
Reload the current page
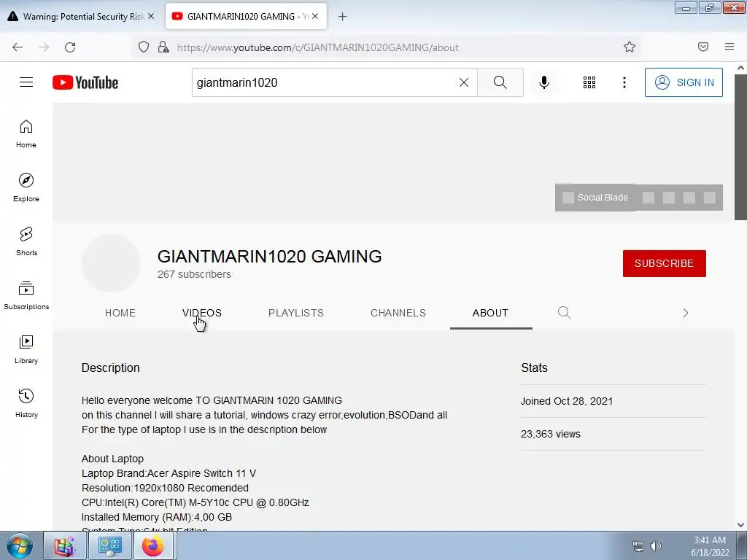(70, 47)
